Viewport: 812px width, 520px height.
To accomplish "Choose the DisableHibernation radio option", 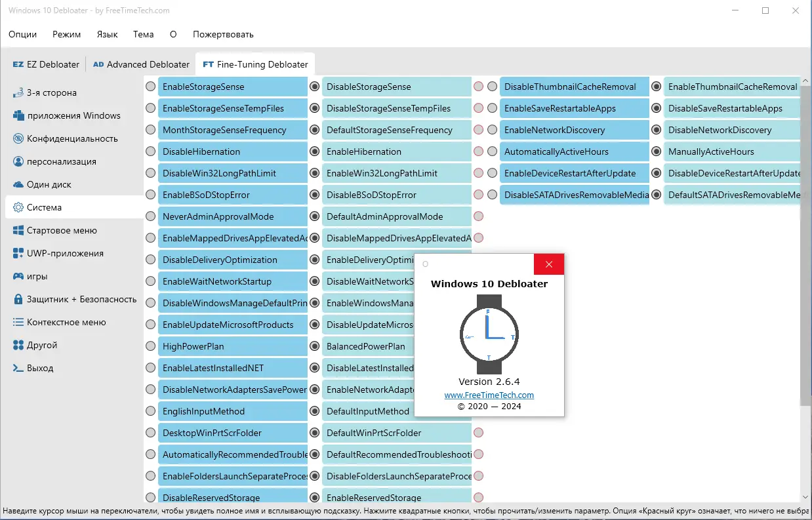I will pyautogui.click(x=151, y=151).
